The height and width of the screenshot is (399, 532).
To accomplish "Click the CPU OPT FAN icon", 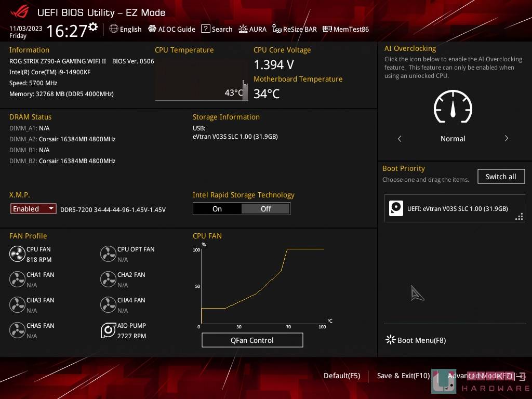I will tap(108, 254).
